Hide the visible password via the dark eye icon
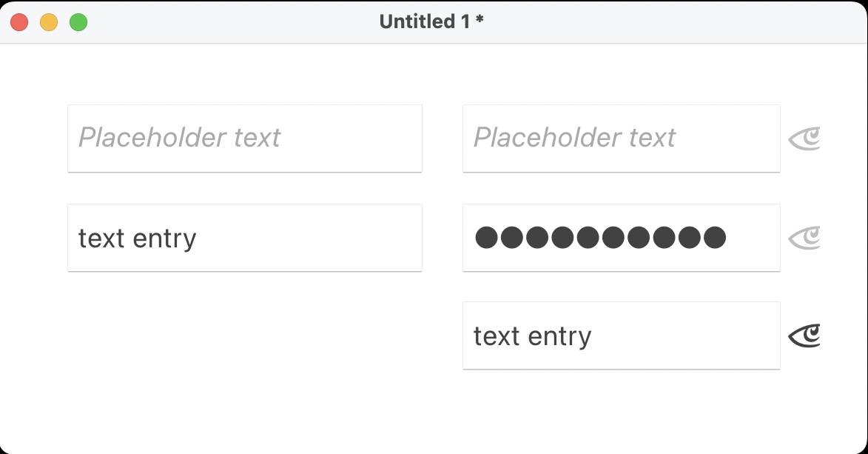The height and width of the screenshot is (454, 868). pos(804,336)
